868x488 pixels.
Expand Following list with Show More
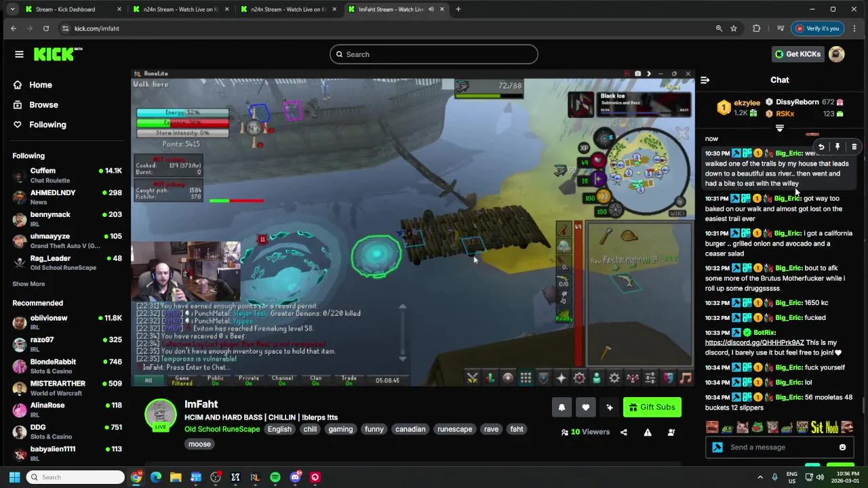coord(28,284)
